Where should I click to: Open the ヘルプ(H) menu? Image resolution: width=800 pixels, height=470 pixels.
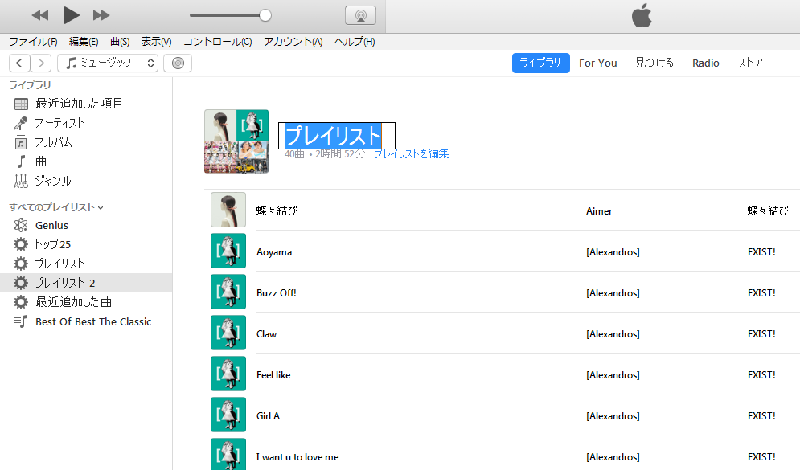click(x=355, y=42)
